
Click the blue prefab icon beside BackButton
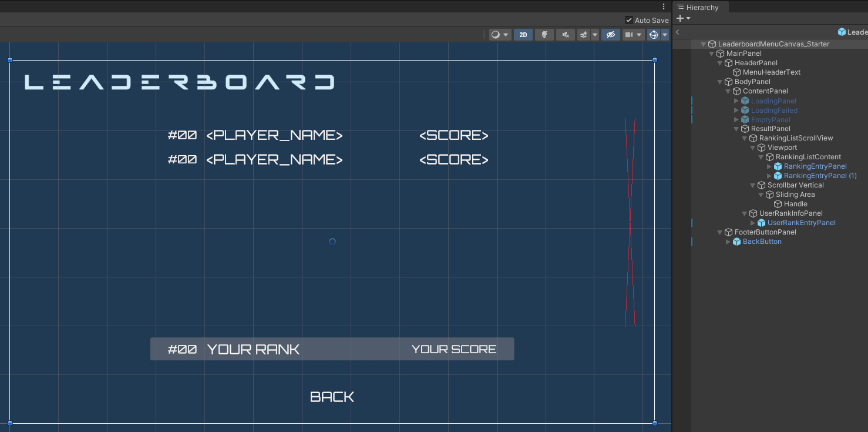coord(737,242)
